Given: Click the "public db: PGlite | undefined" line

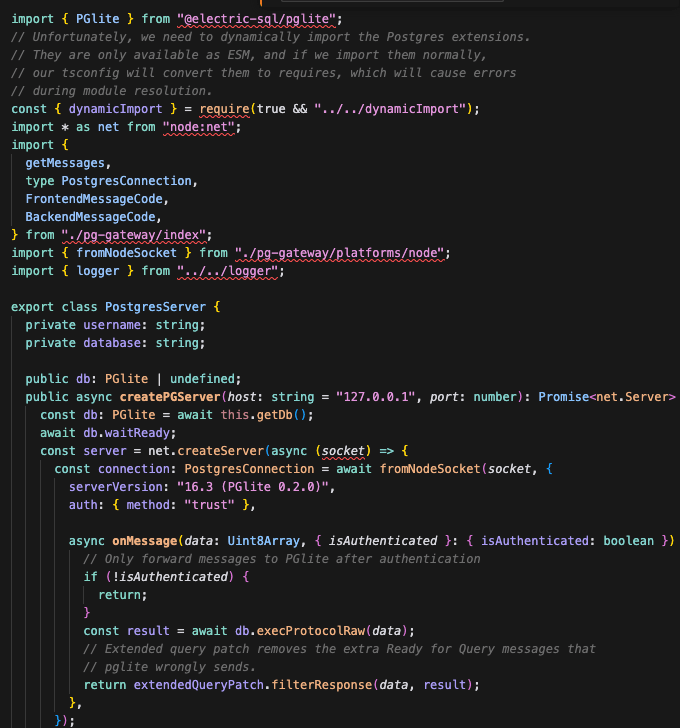Looking at the screenshot, I should click(x=133, y=379).
